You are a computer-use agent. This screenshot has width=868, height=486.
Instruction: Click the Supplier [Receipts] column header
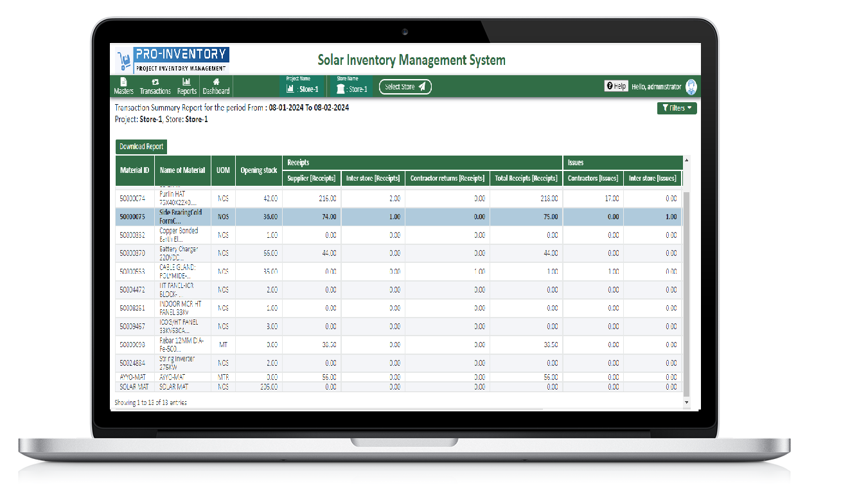(311, 178)
